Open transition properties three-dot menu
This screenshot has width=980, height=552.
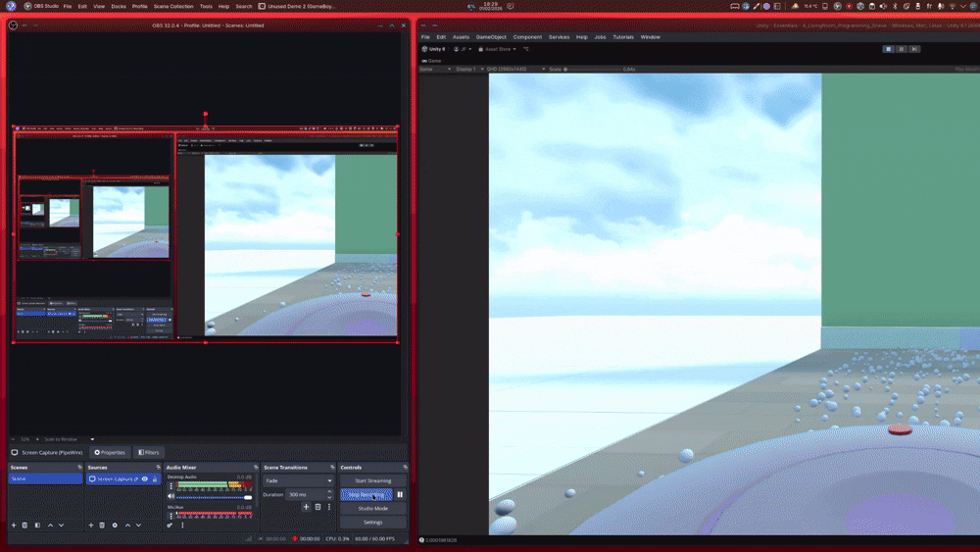click(329, 507)
